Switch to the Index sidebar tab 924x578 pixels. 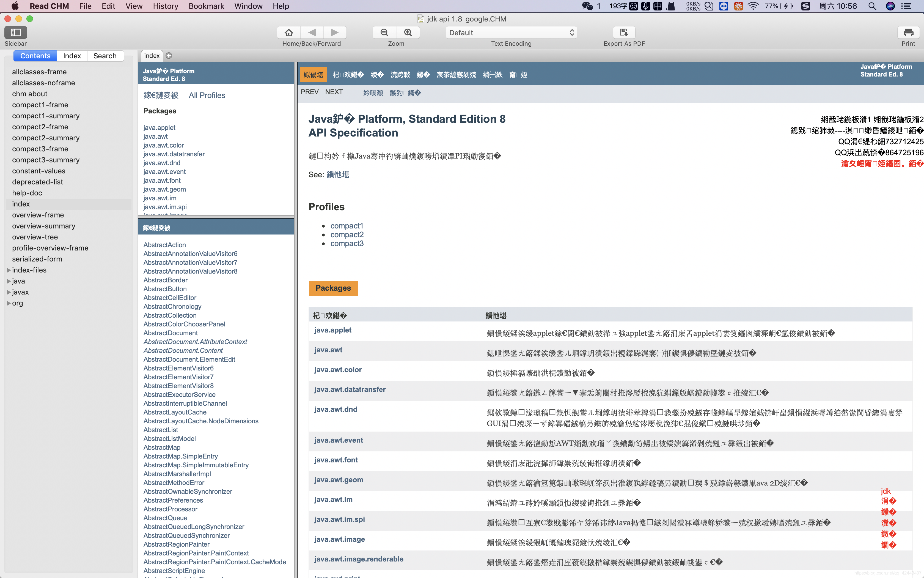pos(72,56)
